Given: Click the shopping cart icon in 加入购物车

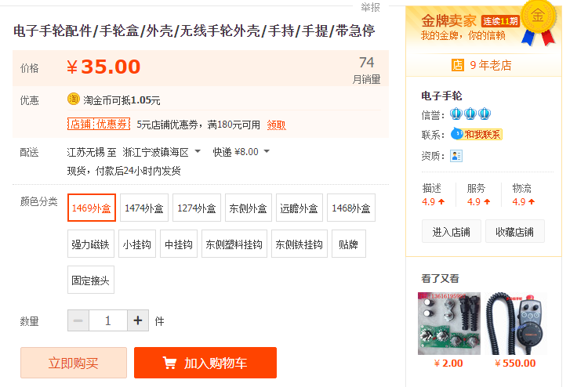Looking at the screenshot, I should 169,363.
